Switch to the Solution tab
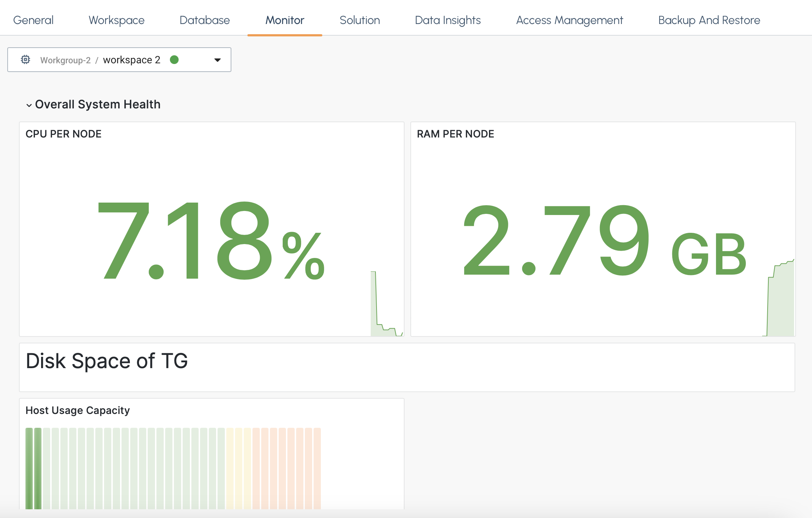812x518 pixels. 359,20
